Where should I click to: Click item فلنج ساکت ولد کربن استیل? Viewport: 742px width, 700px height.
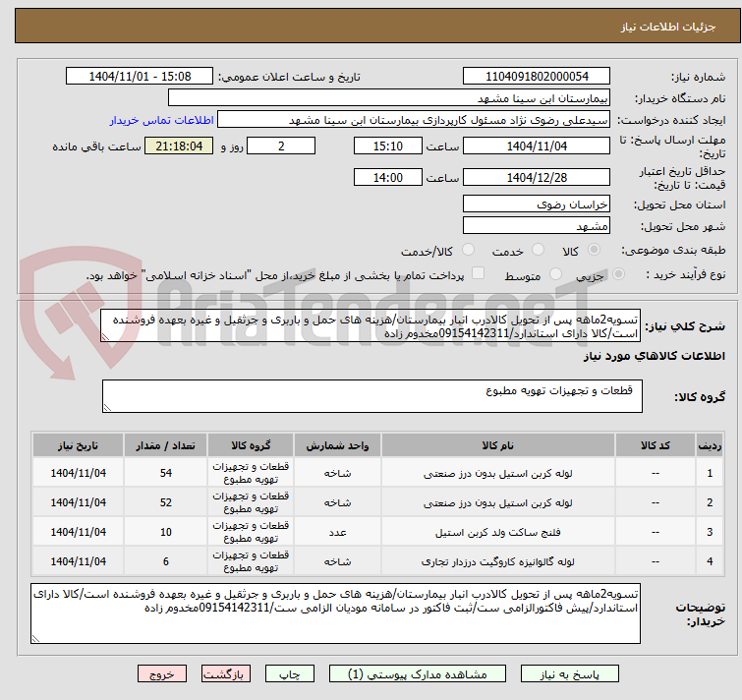(x=498, y=532)
